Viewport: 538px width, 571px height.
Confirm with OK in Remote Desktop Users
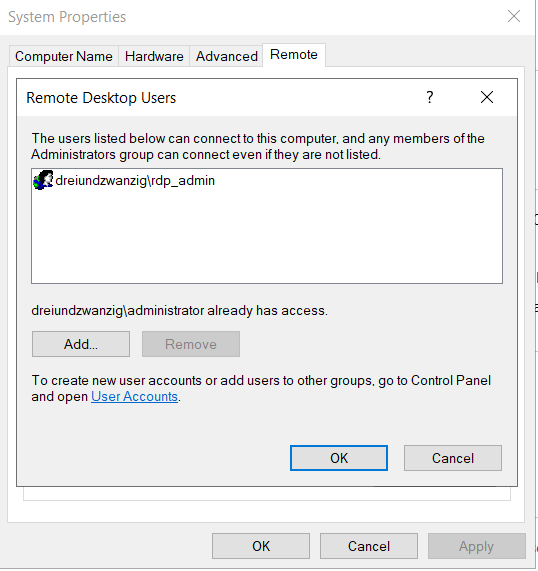[x=339, y=458]
